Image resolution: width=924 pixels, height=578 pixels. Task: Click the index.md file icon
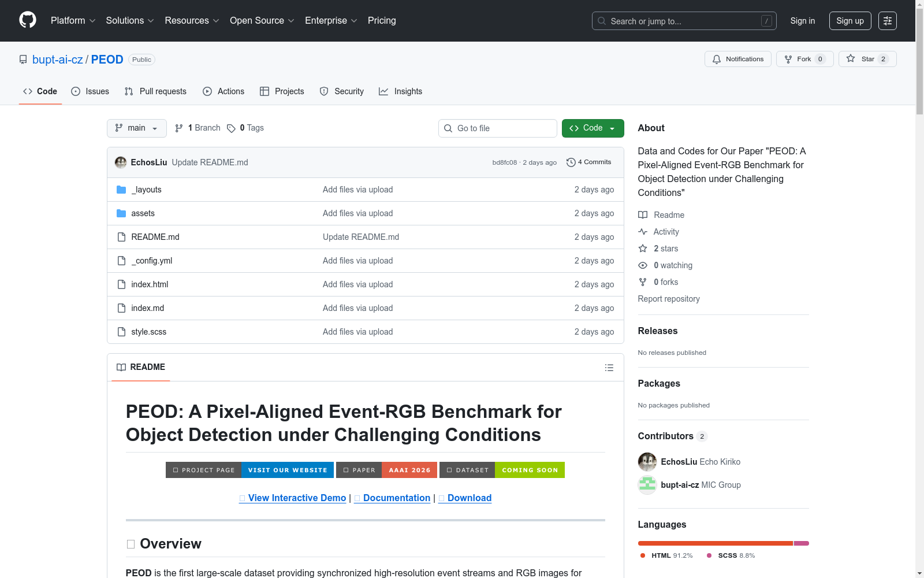click(121, 308)
